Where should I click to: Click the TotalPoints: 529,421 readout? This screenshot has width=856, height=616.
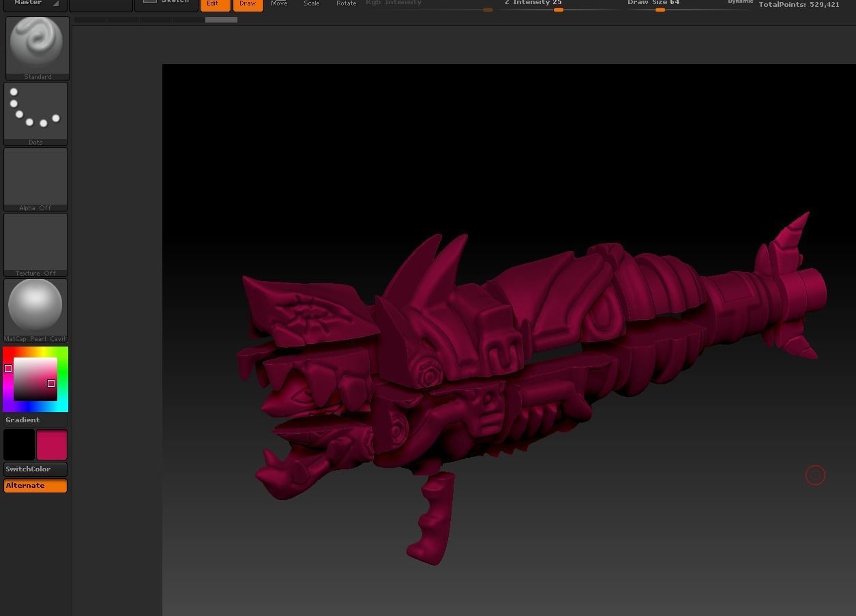[799, 5]
